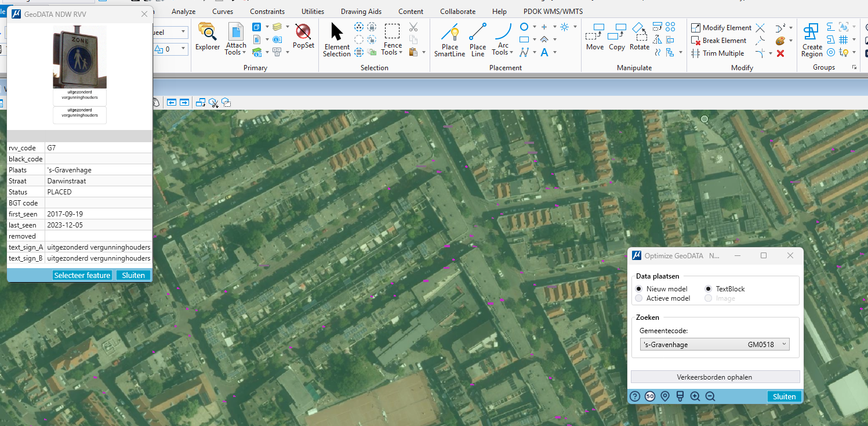This screenshot has width=868, height=426.
Task: Select the PopSet tool
Action: tap(303, 36)
